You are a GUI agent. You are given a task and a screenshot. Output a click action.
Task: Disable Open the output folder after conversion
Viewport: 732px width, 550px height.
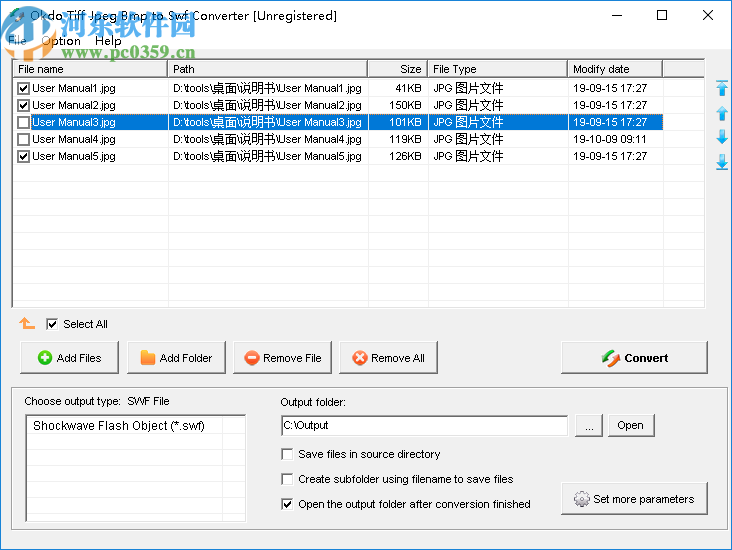(x=287, y=504)
